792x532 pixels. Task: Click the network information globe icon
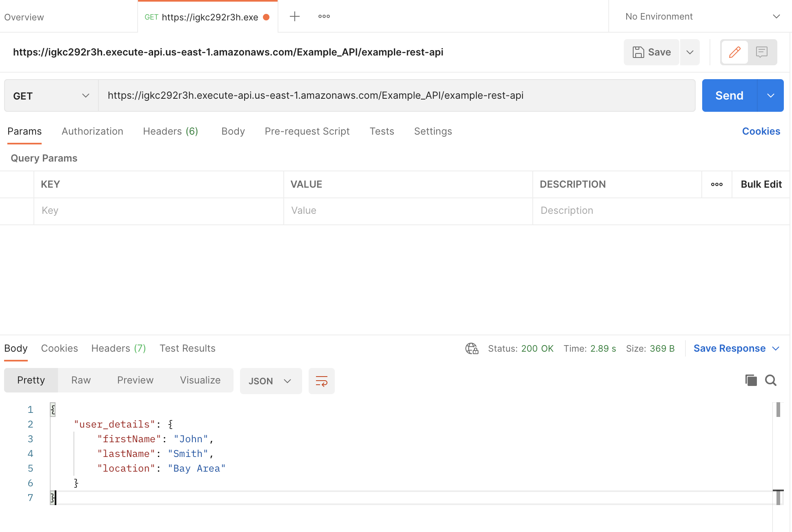click(472, 348)
